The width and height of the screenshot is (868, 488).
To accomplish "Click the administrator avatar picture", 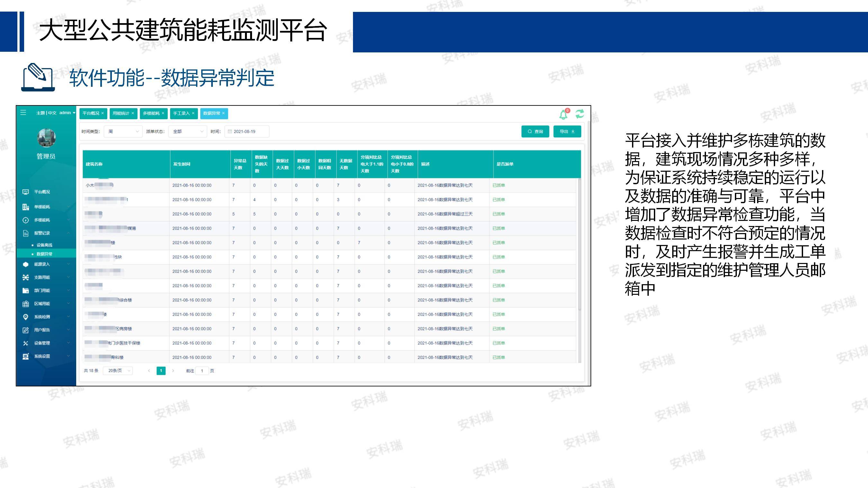I will [46, 138].
